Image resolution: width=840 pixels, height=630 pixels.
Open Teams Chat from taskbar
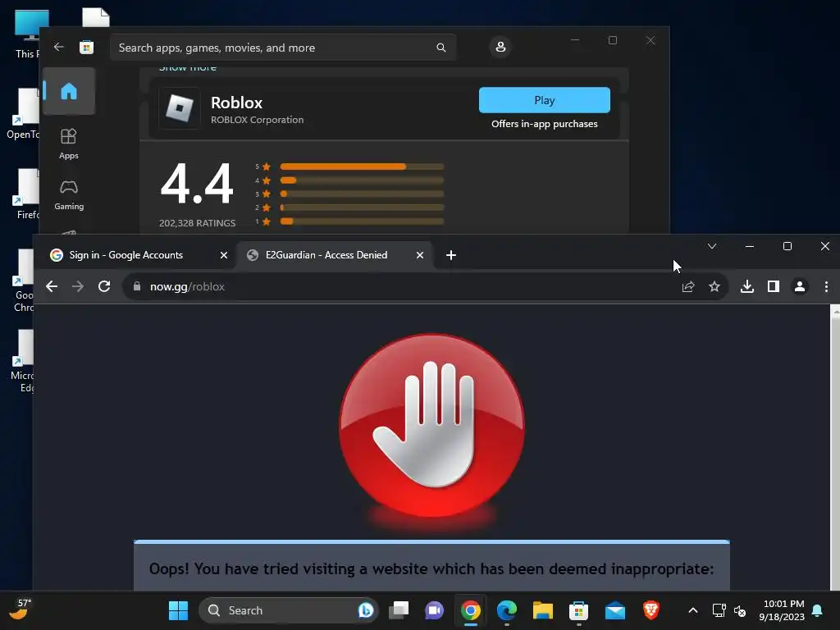(x=435, y=610)
